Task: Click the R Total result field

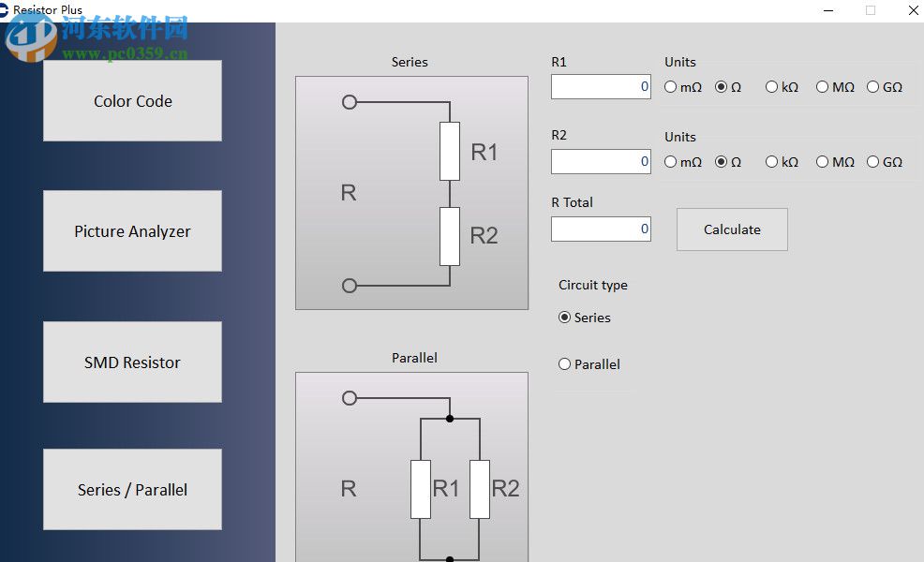Action: point(600,229)
